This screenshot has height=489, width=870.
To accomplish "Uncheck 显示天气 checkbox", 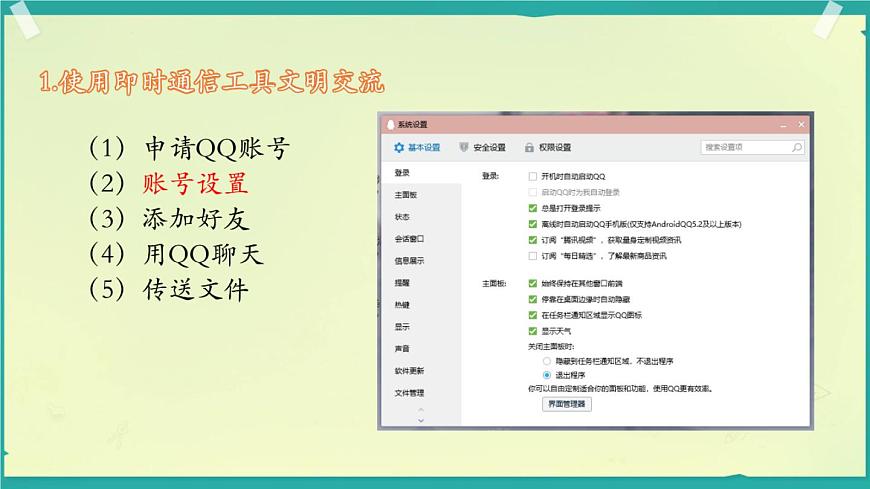I will point(533,331).
